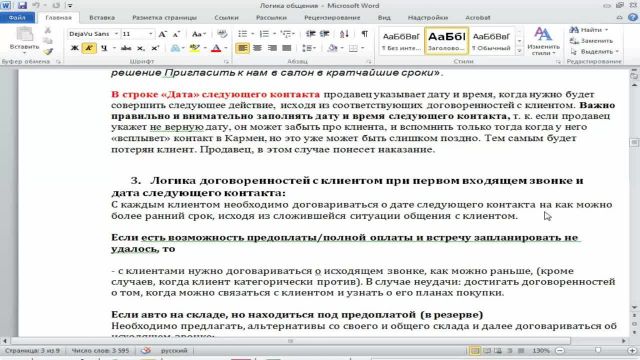Click the Clear Formatting icon

pos(222,34)
